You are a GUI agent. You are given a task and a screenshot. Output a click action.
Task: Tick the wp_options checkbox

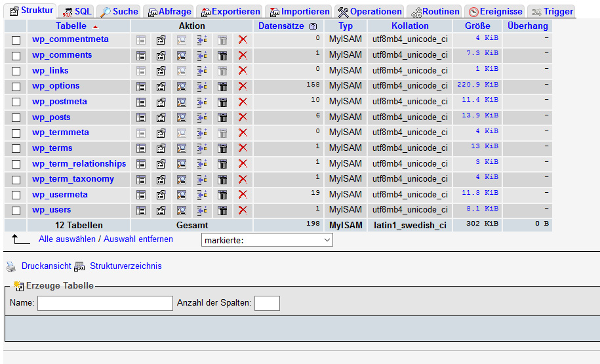click(16, 87)
